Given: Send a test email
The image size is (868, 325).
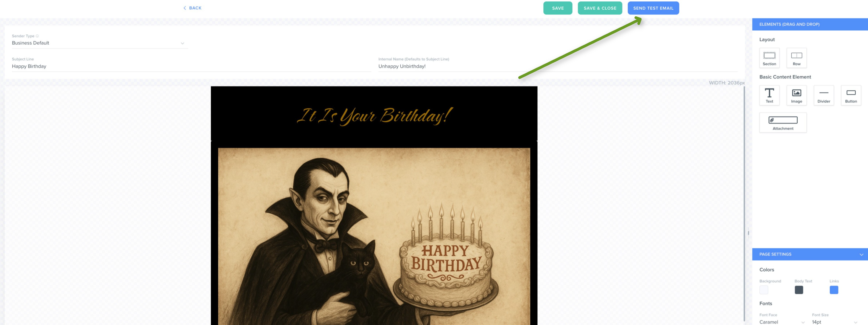Looking at the screenshot, I should [x=653, y=8].
